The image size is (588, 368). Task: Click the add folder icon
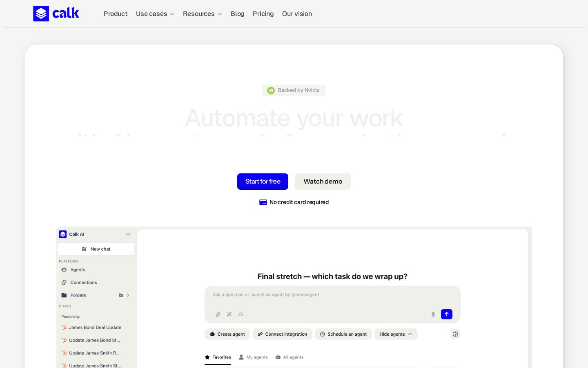(x=121, y=295)
